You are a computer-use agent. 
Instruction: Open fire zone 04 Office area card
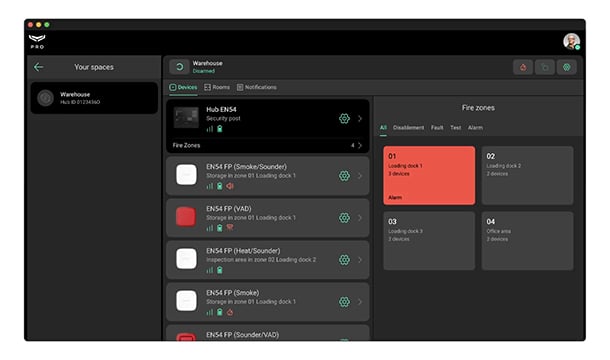pos(528,241)
